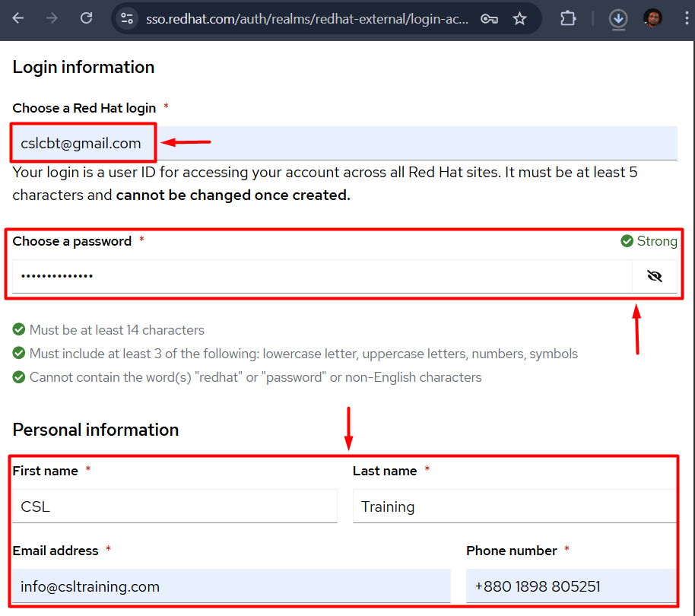Reload the Red Hat signup page

coord(86,18)
